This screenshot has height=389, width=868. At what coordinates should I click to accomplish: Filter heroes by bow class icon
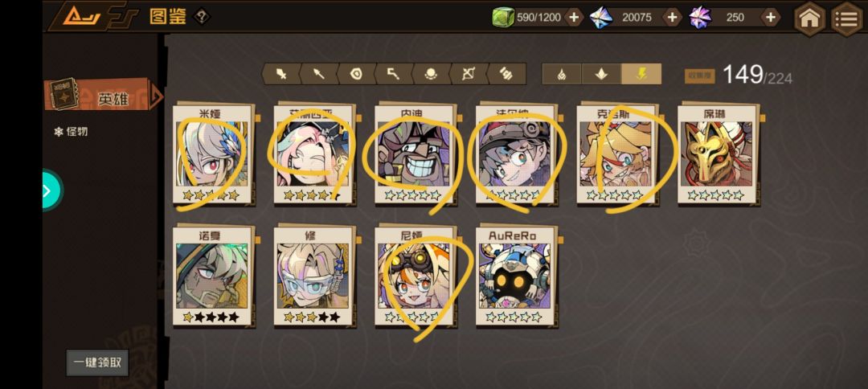pyautogui.click(x=469, y=74)
